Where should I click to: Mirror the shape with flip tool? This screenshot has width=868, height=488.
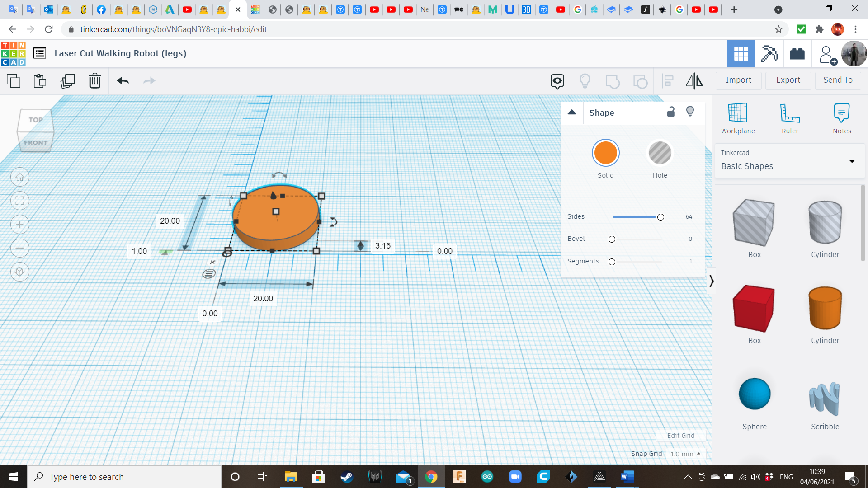tap(694, 81)
